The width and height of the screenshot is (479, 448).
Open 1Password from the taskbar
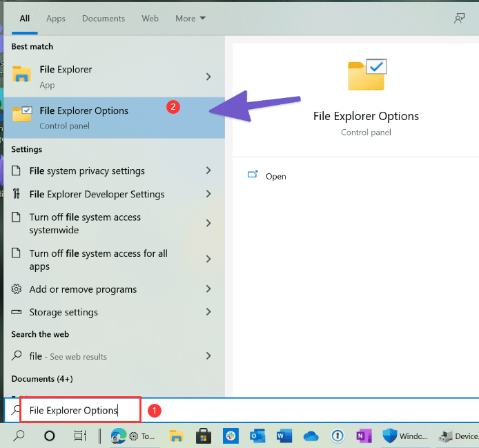coord(338,436)
